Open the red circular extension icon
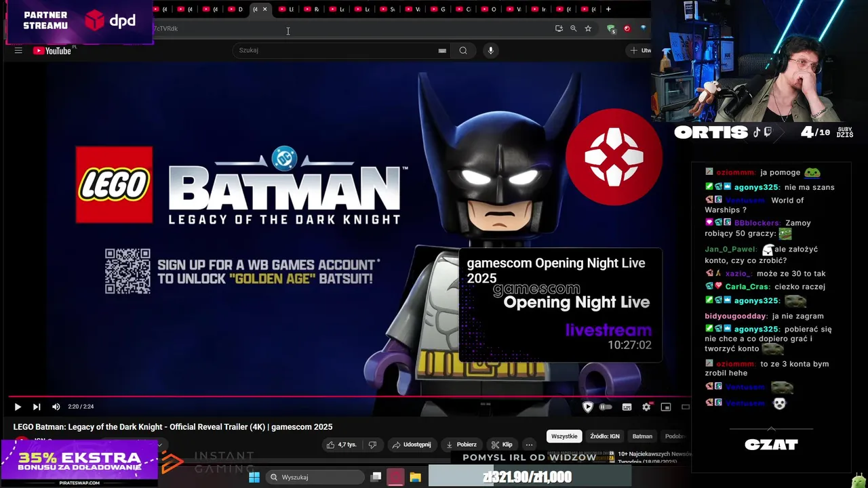 point(627,28)
